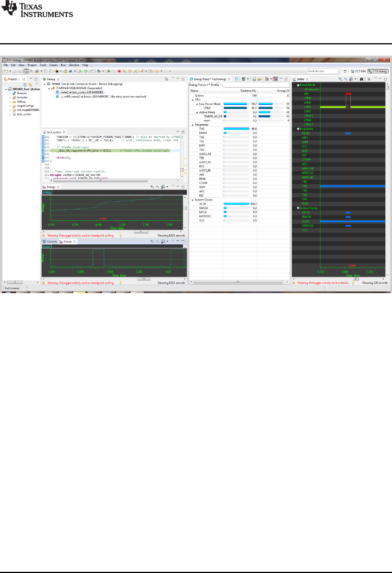
Task: Open the Run menu
Action: pyautogui.click(x=63, y=65)
